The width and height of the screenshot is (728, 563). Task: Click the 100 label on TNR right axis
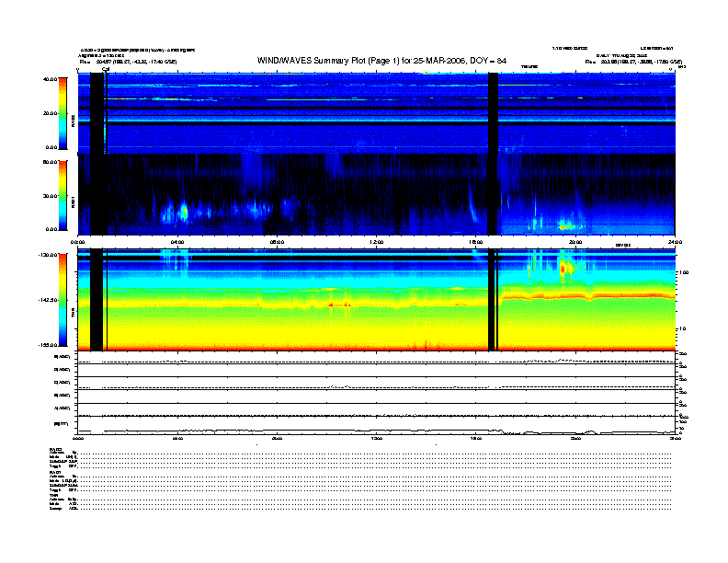pyautogui.click(x=683, y=272)
